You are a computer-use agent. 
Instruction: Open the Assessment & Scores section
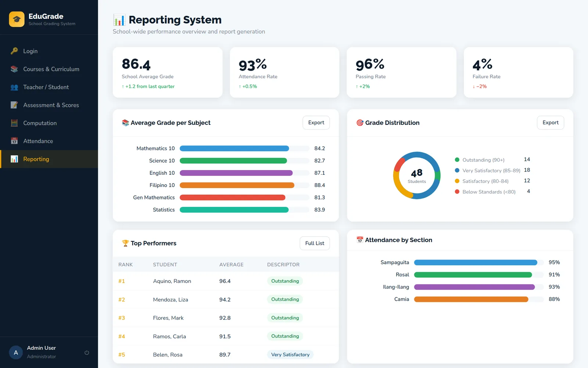tap(49, 105)
